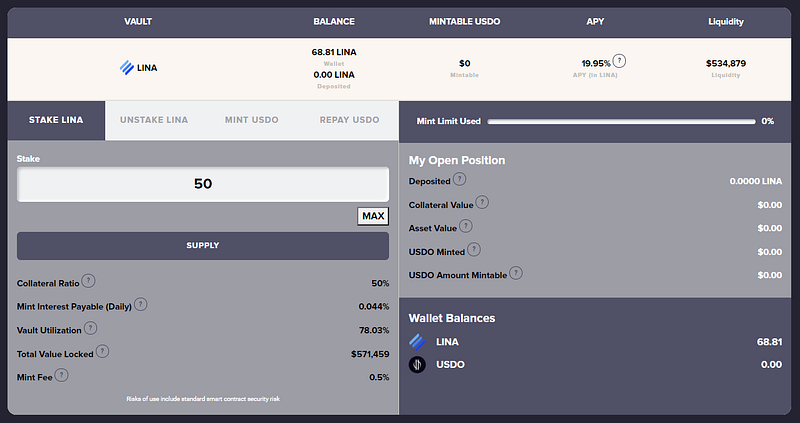Viewport: 800px width, 423px height.
Task: Click the Stake amount input field
Action: click(203, 184)
